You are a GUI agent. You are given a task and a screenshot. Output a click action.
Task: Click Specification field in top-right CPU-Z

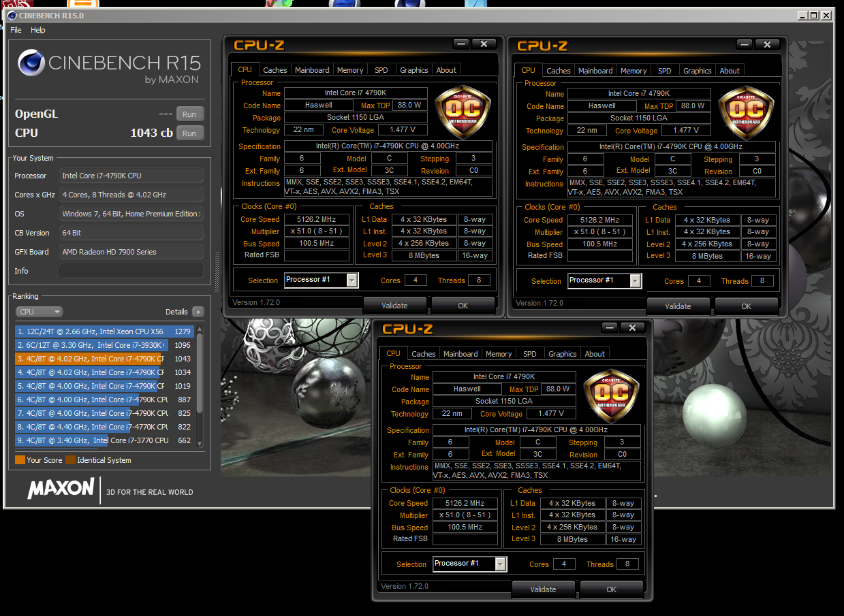[671, 146]
